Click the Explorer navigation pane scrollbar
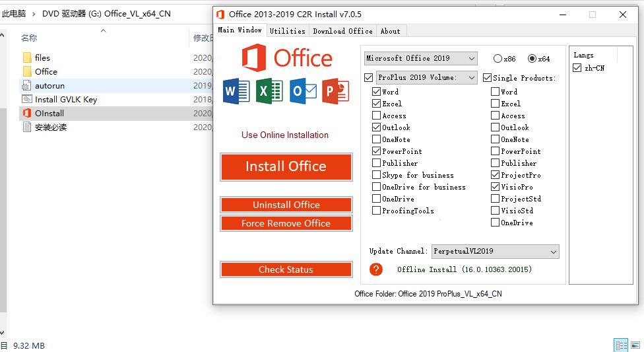Viewport: 644px width, 352px height. click(3, 210)
